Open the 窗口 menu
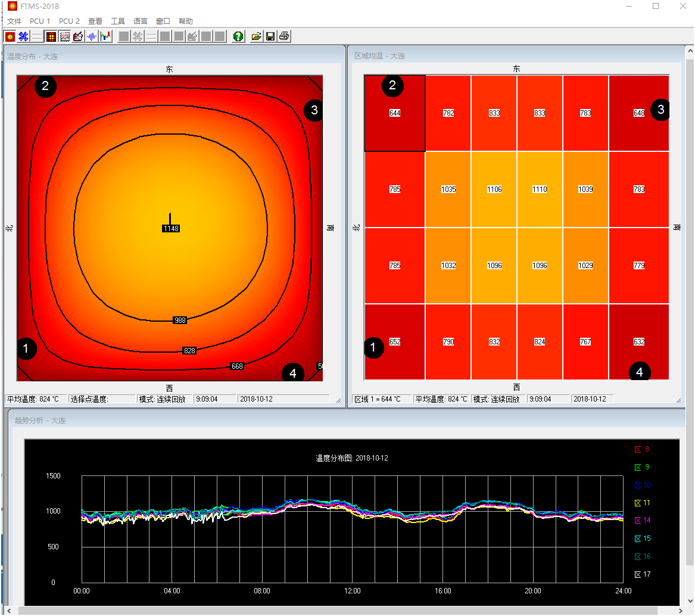Viewport: 695px width, 616px height. pyautogui.click(x=163, y=21)
